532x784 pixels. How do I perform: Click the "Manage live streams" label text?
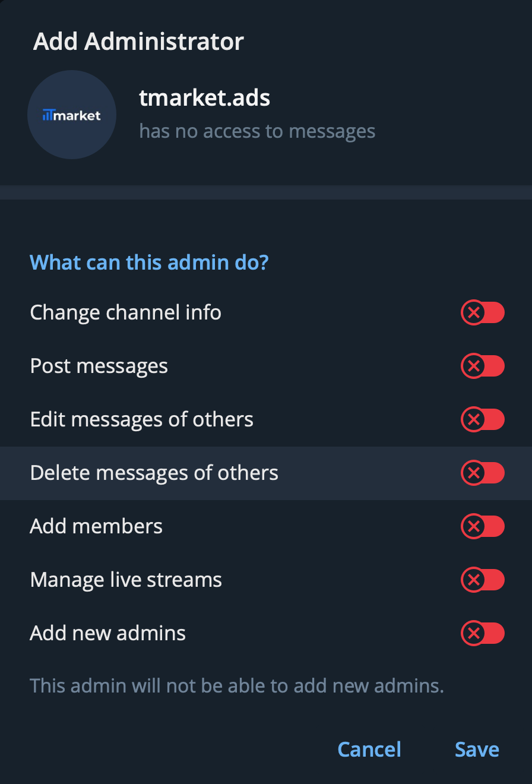(126, 580)
